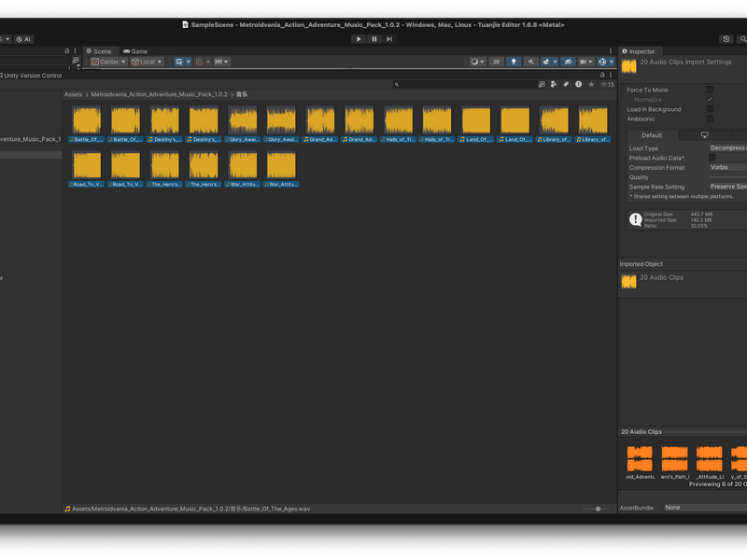The image size is (747, 560).
Task: Open the increment snapping dropdown arrow
Action: click(x=226, y=62)
